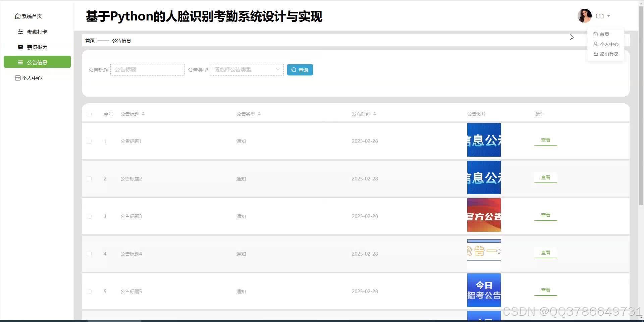This screenshot has height=322, width=644.
Task: Click the home icon beside 首页 in menu
Action: pyautogui.click(x=595, y=34)
